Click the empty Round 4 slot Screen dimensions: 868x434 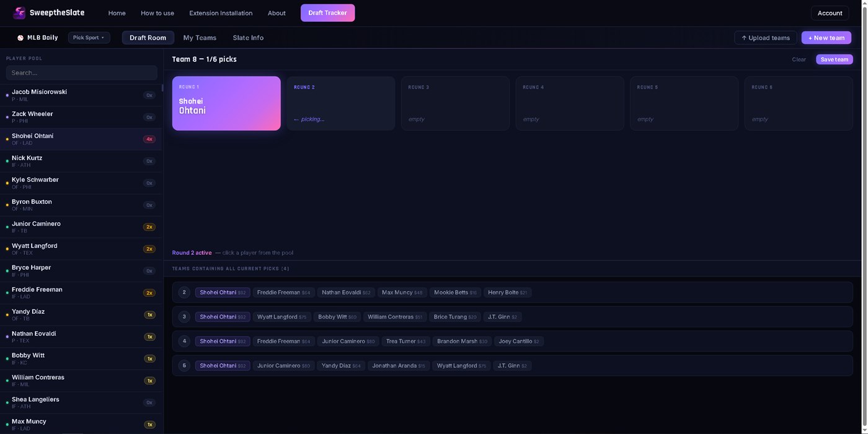(x=570, y=104)
